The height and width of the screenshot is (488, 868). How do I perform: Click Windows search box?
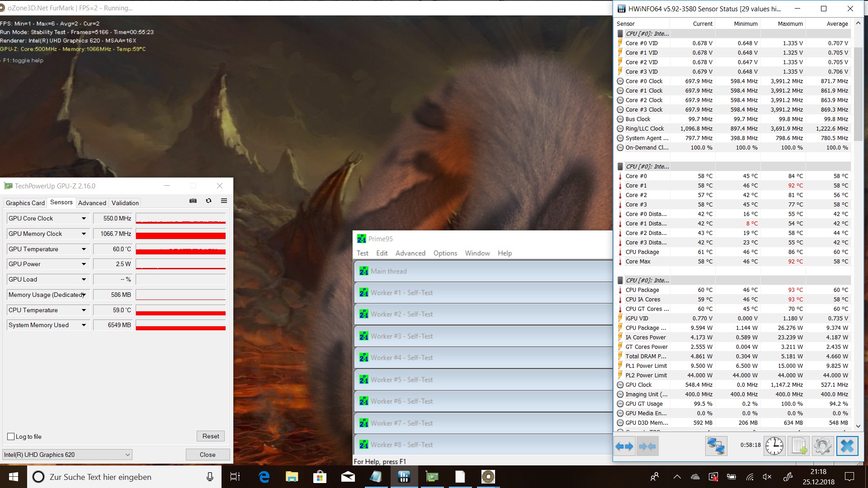pos(124,477)
